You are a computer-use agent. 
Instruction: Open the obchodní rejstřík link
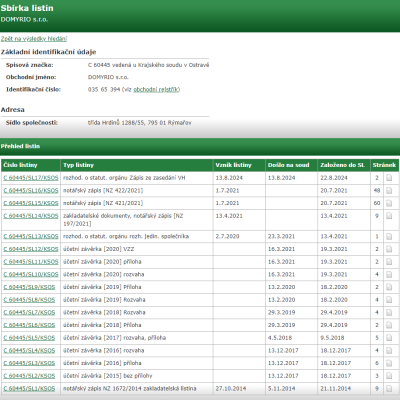click(x=156, y=89)
